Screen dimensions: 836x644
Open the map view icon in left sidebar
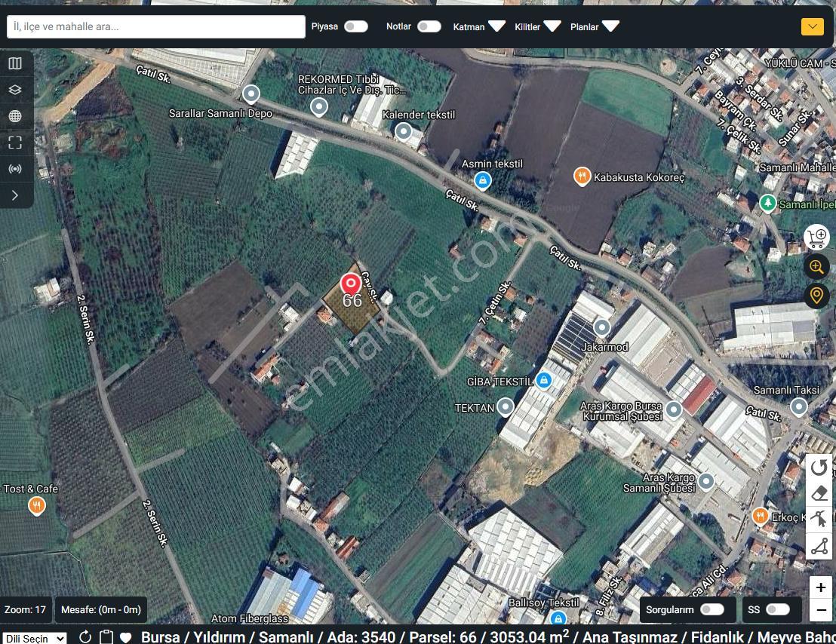(15, 63)
